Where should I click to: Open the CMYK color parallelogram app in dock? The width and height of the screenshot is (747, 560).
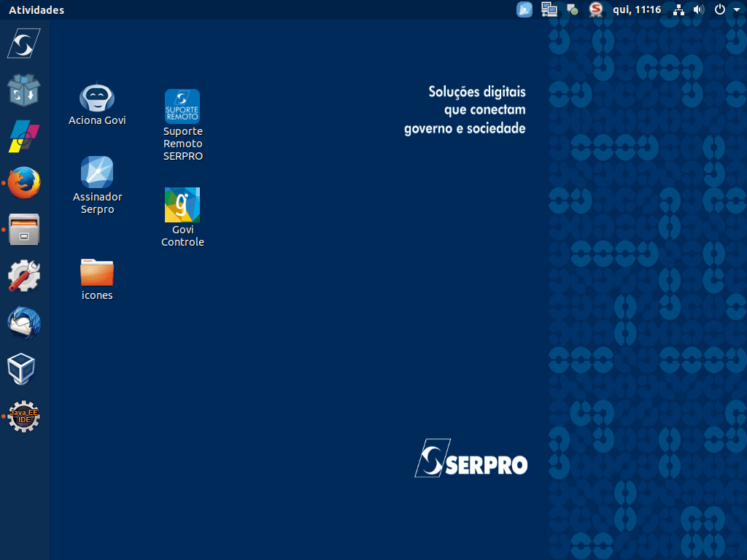coord(24,136)
